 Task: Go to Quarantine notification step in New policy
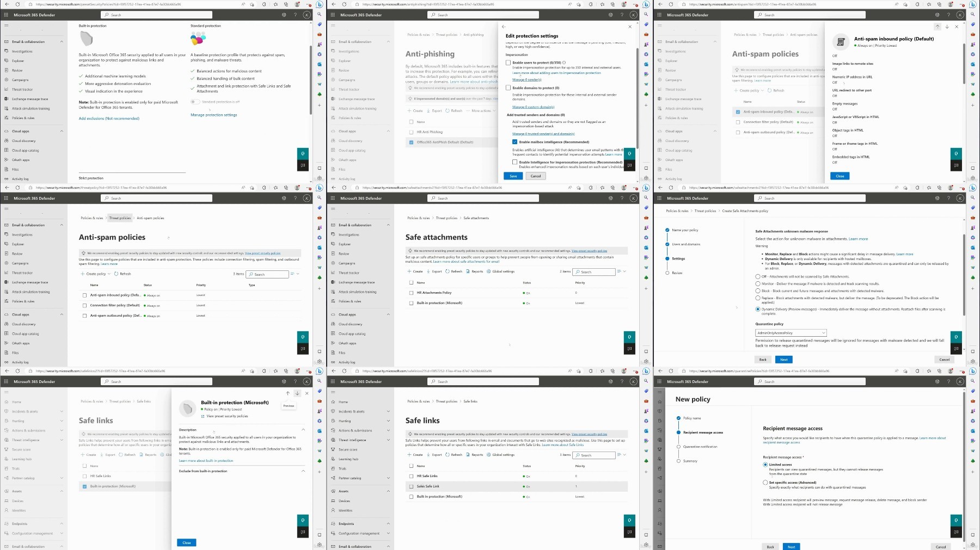pyautogui.click(x=700, y=447)
